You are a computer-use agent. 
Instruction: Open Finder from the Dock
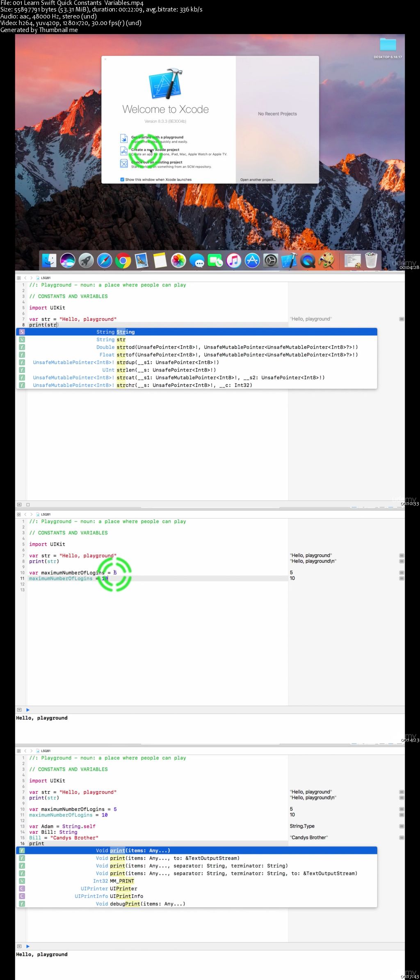(49, 261)
